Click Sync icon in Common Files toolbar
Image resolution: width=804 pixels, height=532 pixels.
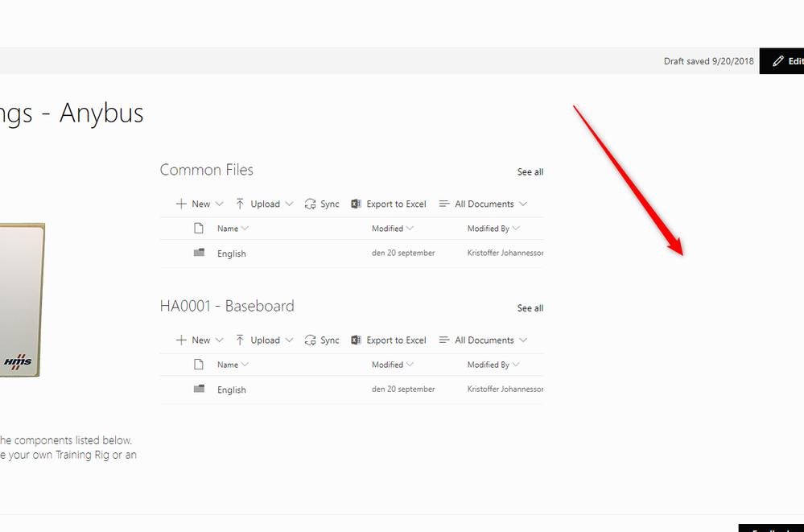(x=310, y=204)
